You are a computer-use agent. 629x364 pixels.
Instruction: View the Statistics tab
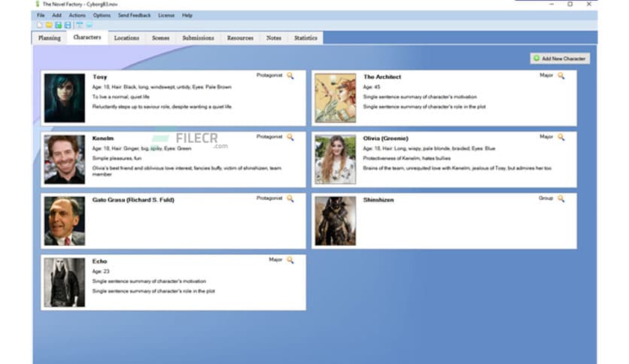tap(305, 38)
